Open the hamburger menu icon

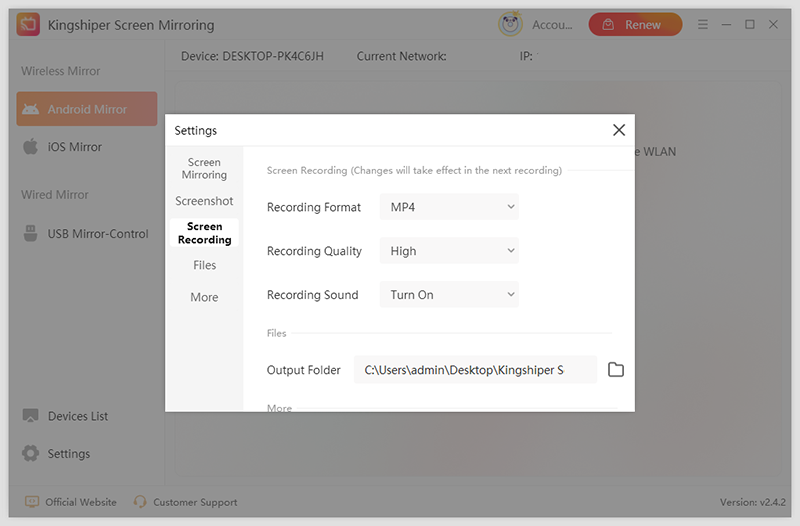click(x=703, y=24)
